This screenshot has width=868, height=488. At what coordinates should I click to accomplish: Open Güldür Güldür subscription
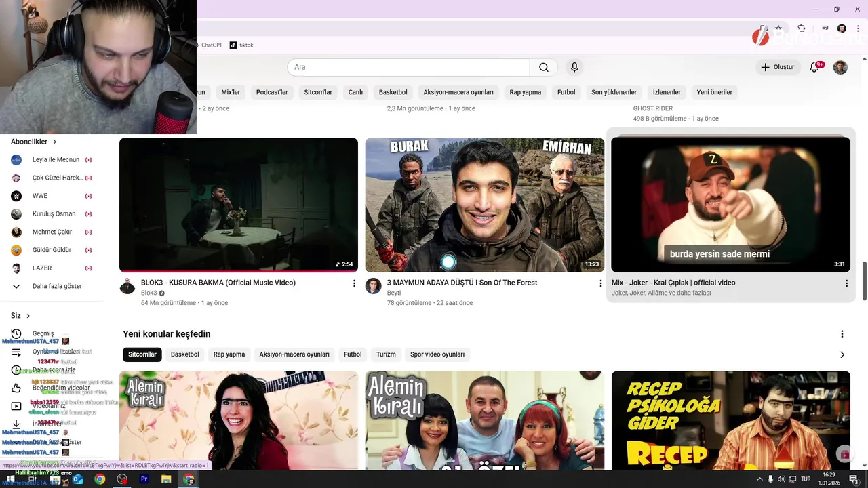pos(52,250)
